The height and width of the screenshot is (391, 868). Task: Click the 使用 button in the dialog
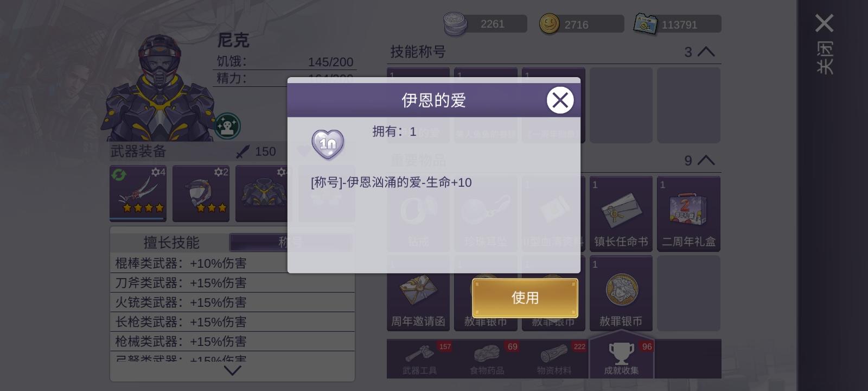tap(525, 298)
